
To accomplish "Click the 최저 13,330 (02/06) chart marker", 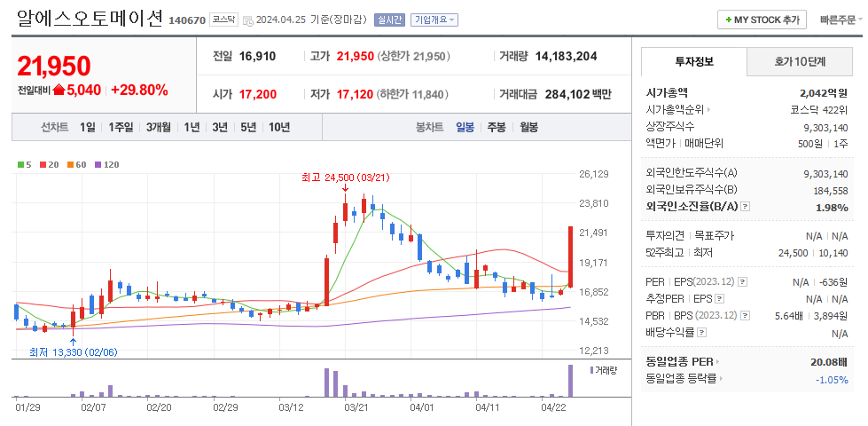I will 74,351.
